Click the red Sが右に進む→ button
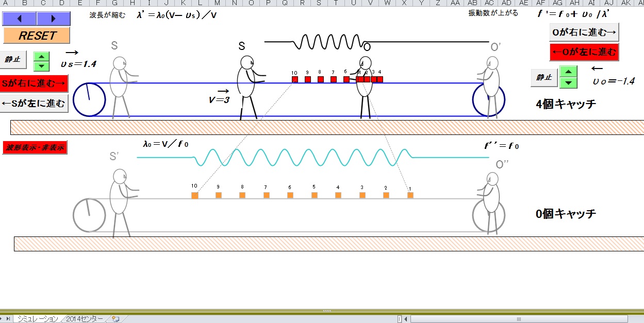The height and width of the screenshot is (323, 644). tap(34, 83)
